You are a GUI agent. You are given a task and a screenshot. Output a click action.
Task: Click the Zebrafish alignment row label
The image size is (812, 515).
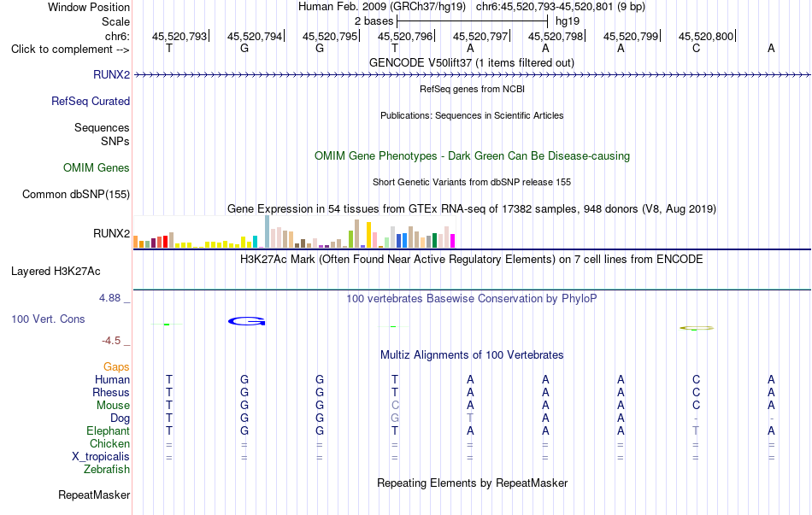pos(107,470)
